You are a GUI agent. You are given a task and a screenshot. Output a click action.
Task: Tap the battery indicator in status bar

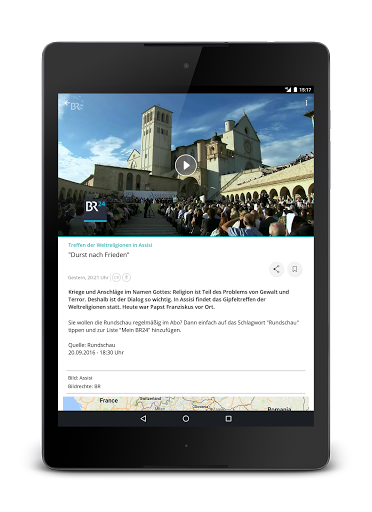tap(295, 89)
